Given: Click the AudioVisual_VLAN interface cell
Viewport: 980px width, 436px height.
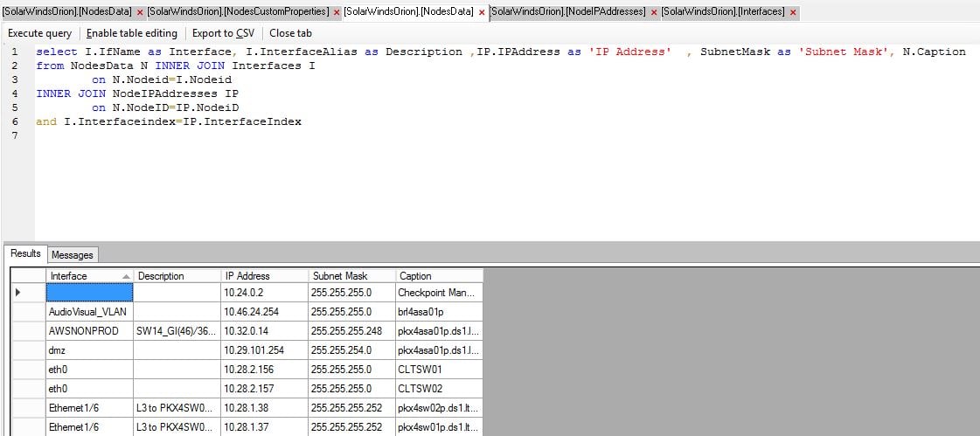Looking at the screenshot, I should (x=89, y=312).
